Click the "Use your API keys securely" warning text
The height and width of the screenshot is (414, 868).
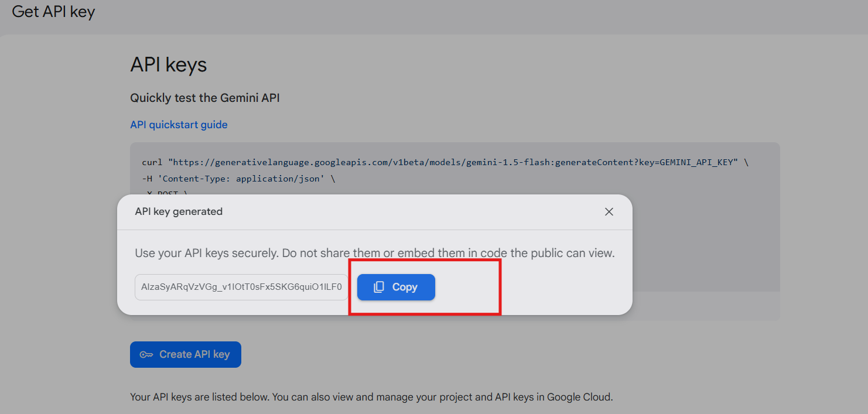pyautogui.click(x=375, y=254)
